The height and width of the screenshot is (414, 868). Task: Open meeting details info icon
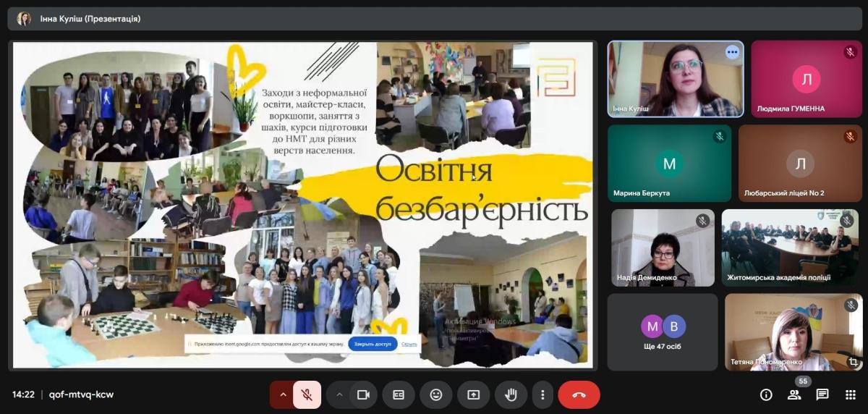[766, 394]
